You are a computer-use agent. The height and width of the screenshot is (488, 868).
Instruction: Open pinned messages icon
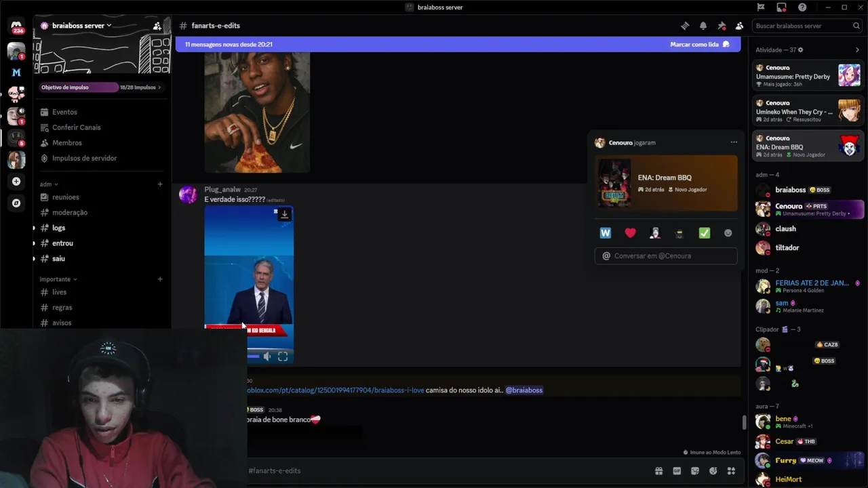click(722, 26)
